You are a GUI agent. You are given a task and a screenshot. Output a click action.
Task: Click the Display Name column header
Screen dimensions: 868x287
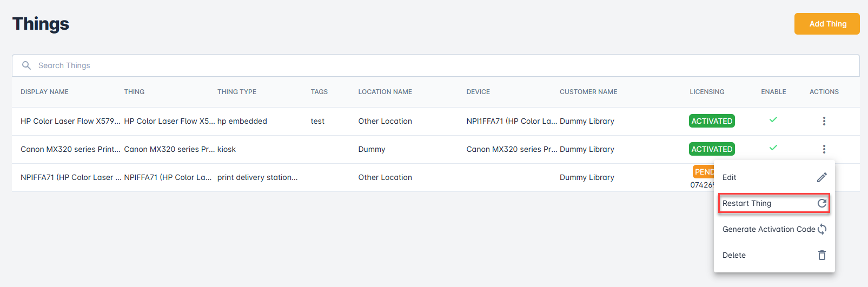click(44, 92)
